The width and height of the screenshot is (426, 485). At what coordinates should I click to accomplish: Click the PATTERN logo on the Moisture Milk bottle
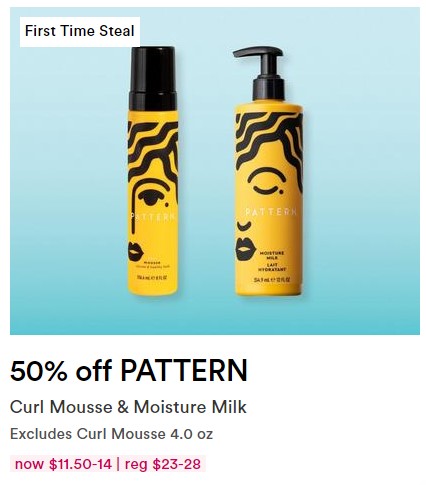click(271, 212)
